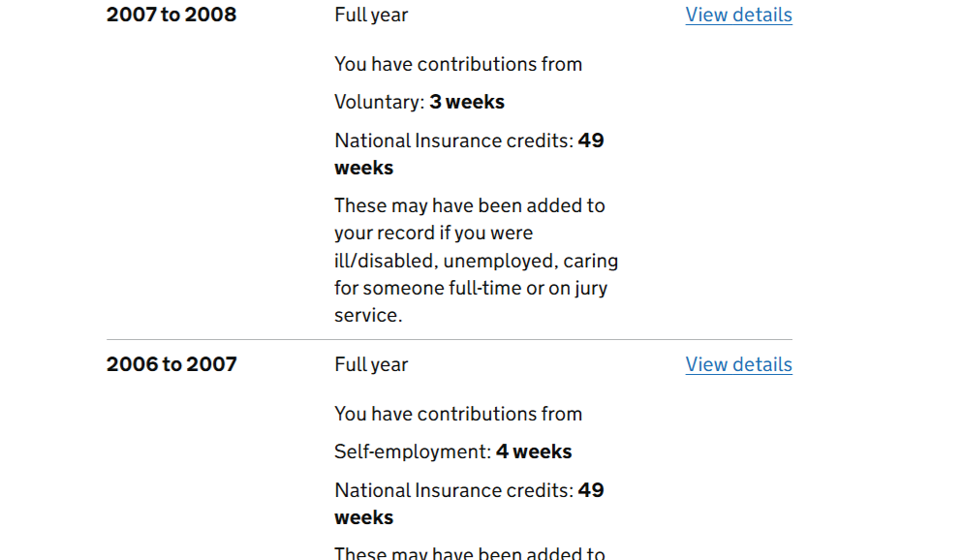
Task: Open View details for 2006 to 2007
Action: [x=738, y=364]
